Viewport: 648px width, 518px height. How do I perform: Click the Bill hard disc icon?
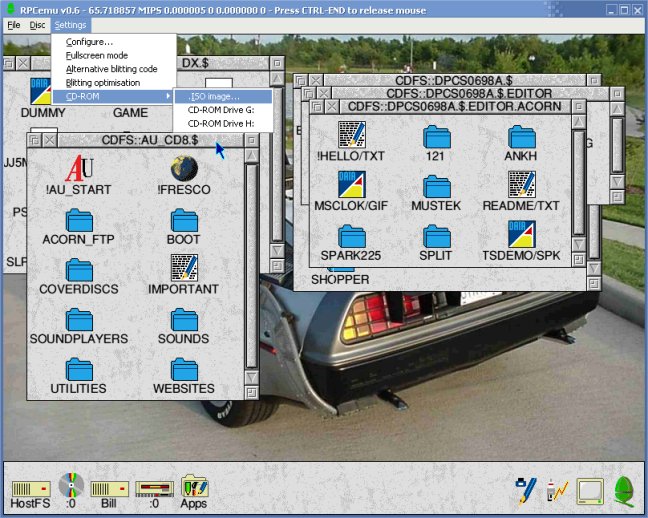click(x=109, y=488)
